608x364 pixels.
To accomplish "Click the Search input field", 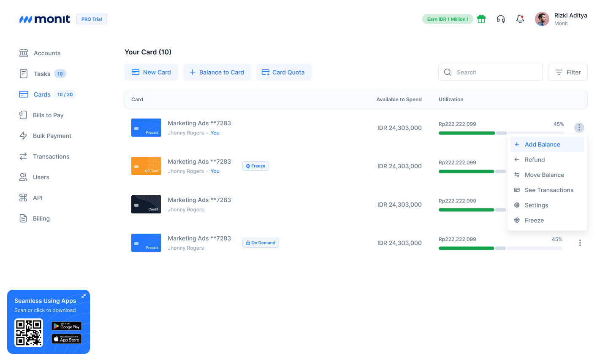I will 491,72.
